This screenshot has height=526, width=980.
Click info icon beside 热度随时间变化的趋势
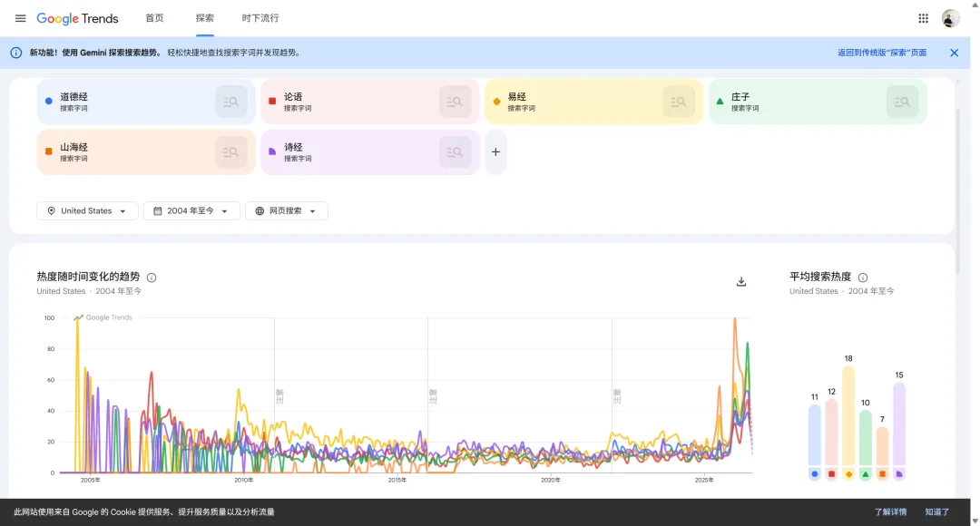pyautogui.click(x=152, y=278)
